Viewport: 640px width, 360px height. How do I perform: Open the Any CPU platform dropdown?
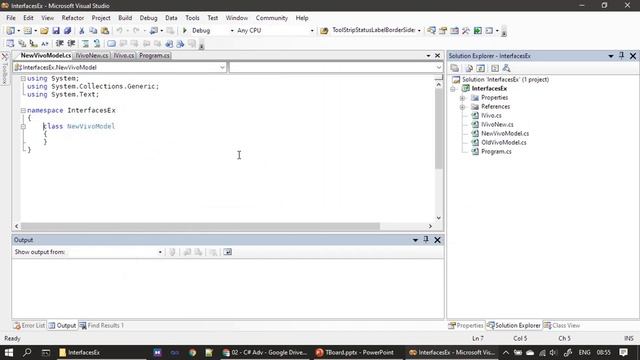pyautogui.click(x=312, y=31)
